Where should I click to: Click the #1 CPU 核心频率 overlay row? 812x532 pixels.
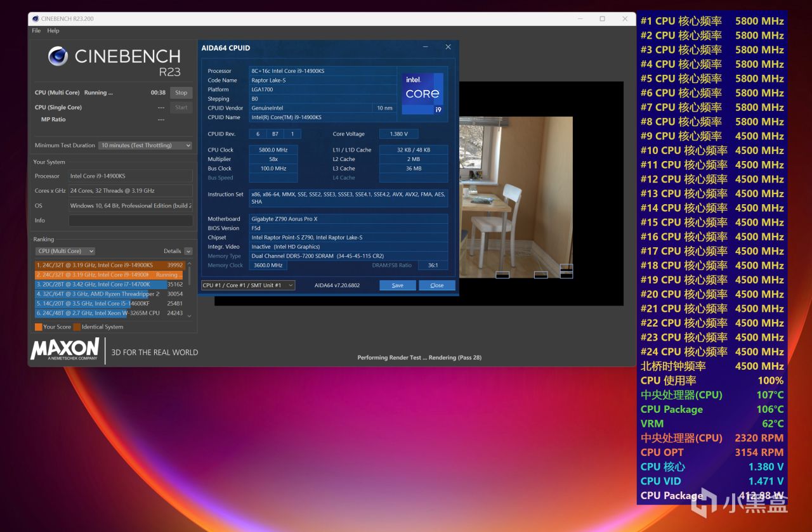(x=712, y=21)
